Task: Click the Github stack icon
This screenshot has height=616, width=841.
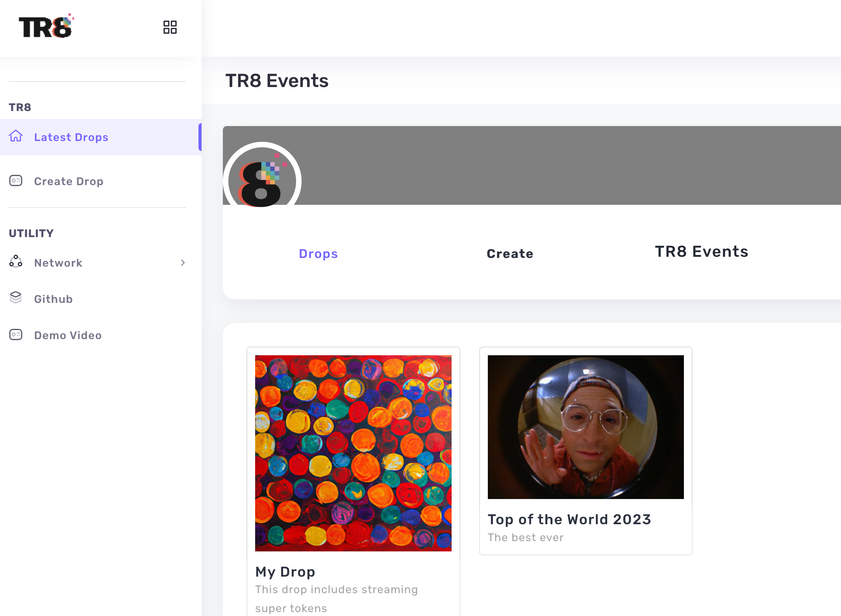Action: [16, 298]
